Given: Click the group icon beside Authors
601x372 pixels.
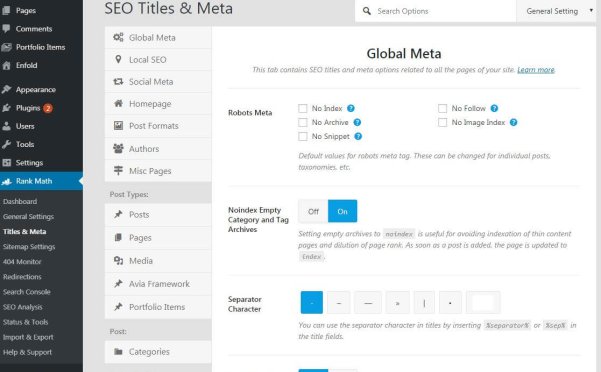Looking at the screenshot, I should click(118, 148).
